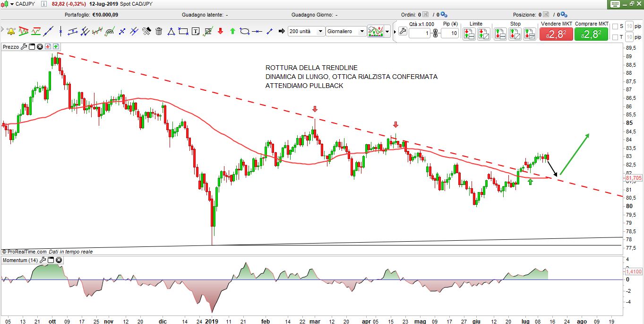644x324 pixels.
Task: Pick the red down arrow tool
Action: click(220, 32)
